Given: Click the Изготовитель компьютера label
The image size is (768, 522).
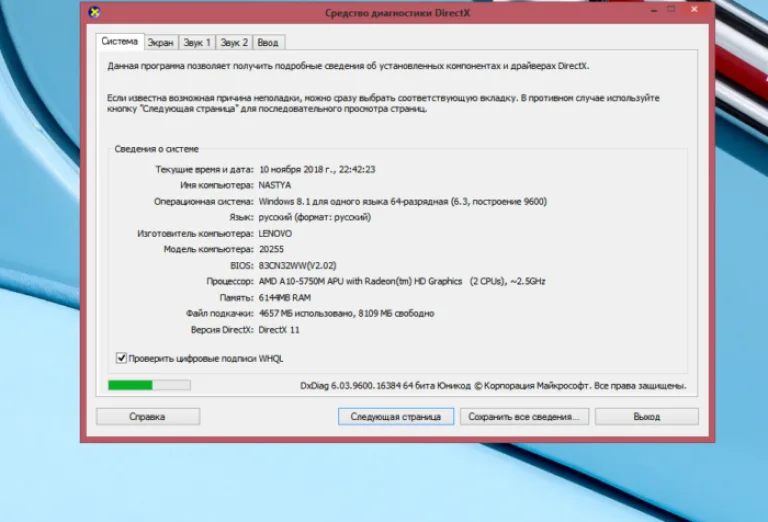Looking at the screenshot, I should (195, 234).
